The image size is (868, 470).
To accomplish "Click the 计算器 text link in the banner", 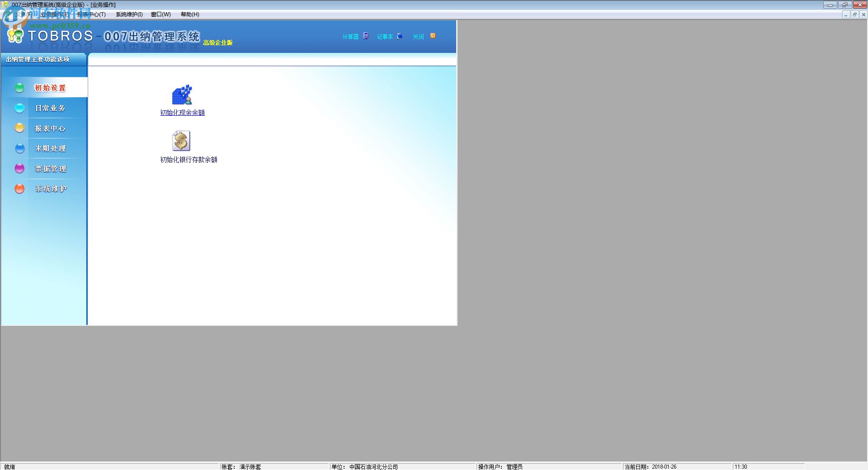I will tap(350, 37).
